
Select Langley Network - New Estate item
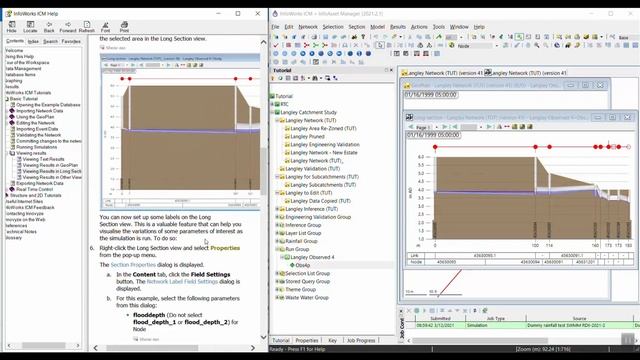pos(324,153)
